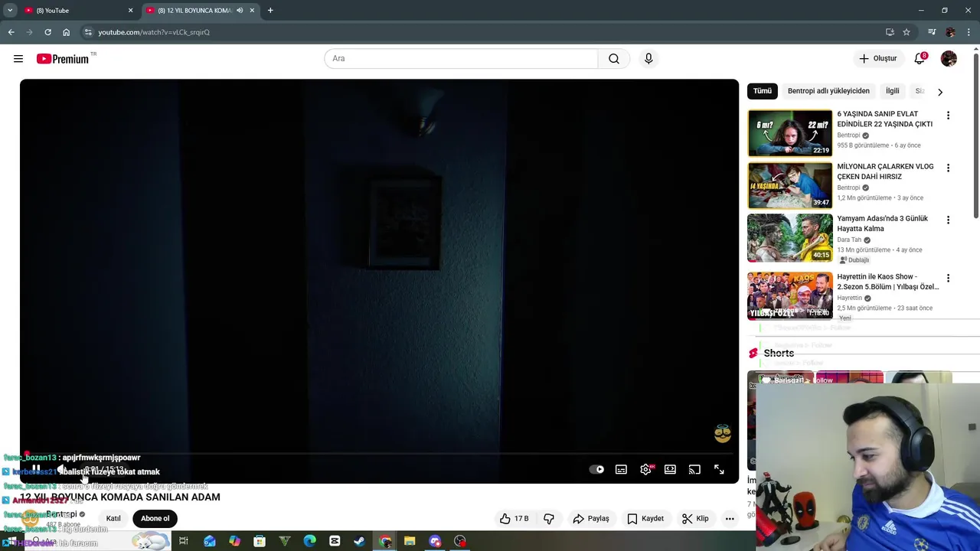The width and height of the screenshot is (980, 551).
Task: Open the install app icon in address bar
Action: (x=890, y=32)
